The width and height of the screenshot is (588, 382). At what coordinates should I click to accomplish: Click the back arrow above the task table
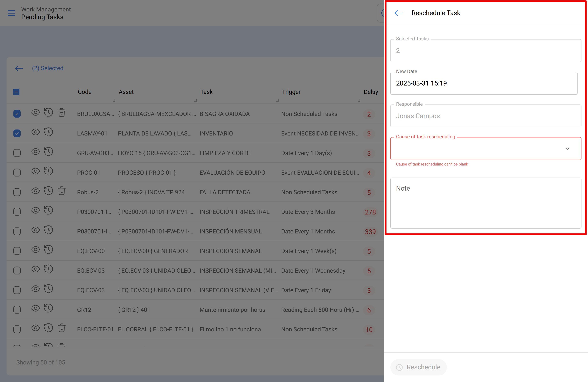point(19,68)
